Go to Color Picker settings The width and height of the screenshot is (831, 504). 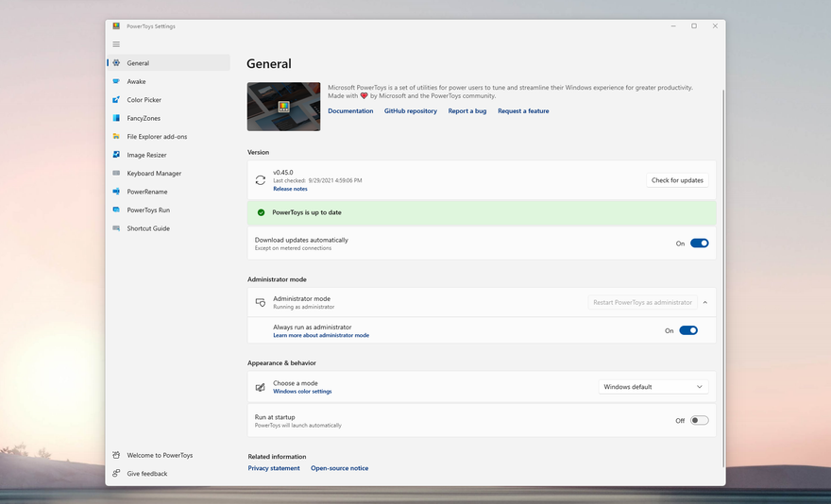point(168,100)
